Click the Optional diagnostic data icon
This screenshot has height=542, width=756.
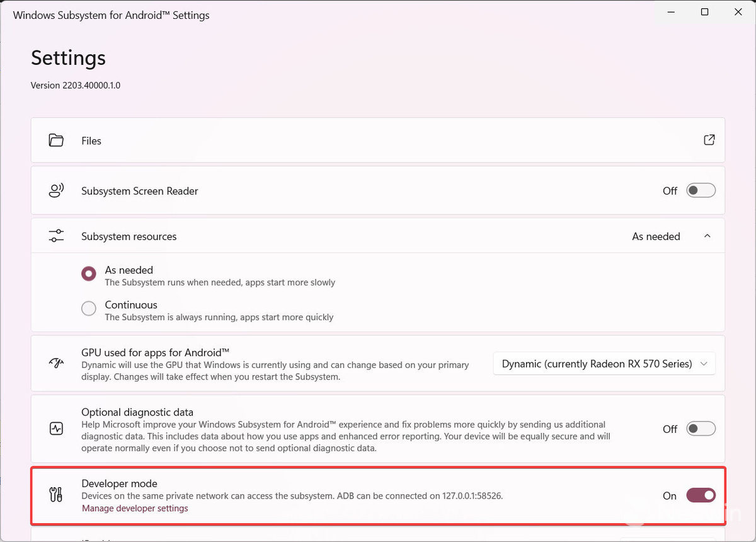pos(55,429)
